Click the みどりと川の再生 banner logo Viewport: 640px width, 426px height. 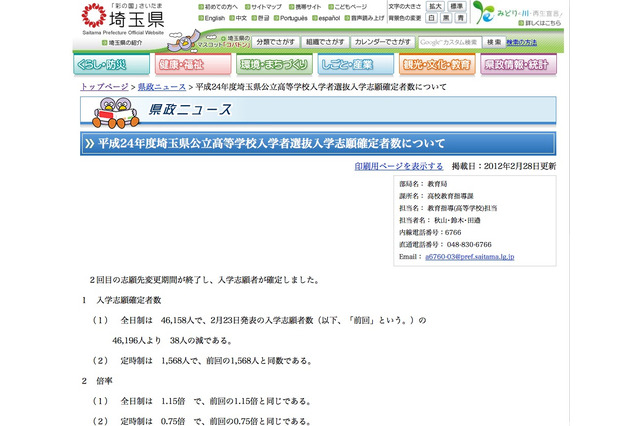tap(517, 11)
